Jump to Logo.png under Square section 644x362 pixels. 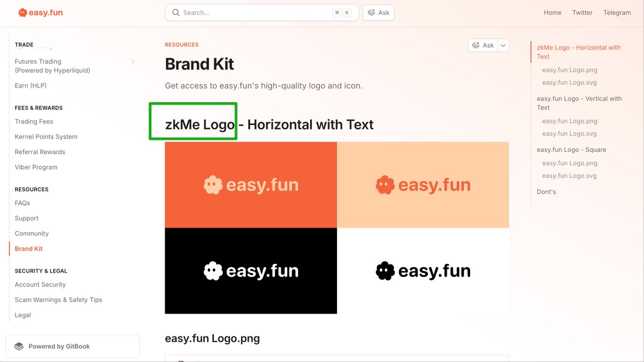tap(569, 163)
